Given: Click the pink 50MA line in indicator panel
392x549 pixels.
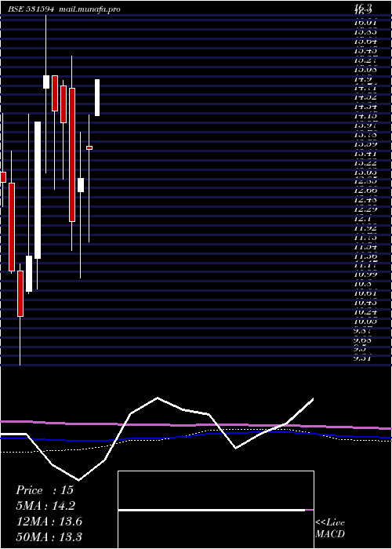Looking at the screenshot, I should [196, 425].
